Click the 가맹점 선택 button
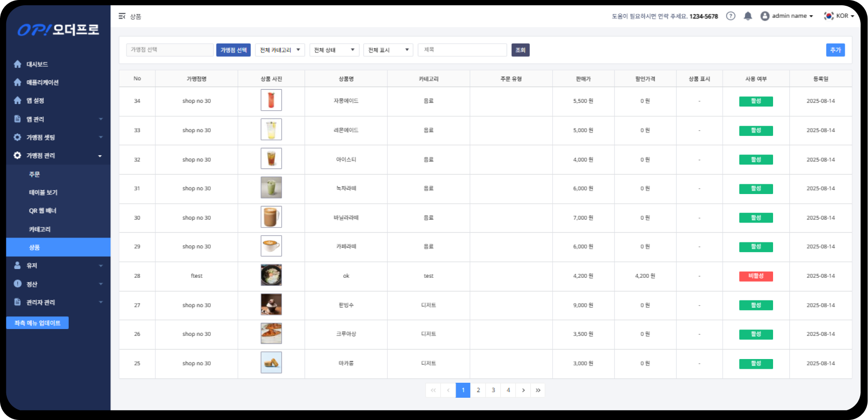The width and height of the screenshot is (868, 420). pos(233,50)
